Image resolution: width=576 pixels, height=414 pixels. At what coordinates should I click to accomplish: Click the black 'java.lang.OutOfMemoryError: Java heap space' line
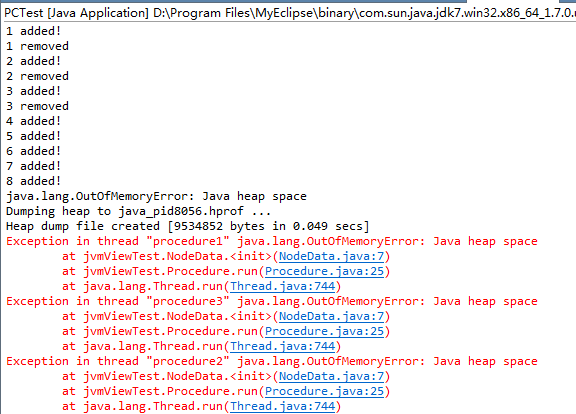(156, 196)
